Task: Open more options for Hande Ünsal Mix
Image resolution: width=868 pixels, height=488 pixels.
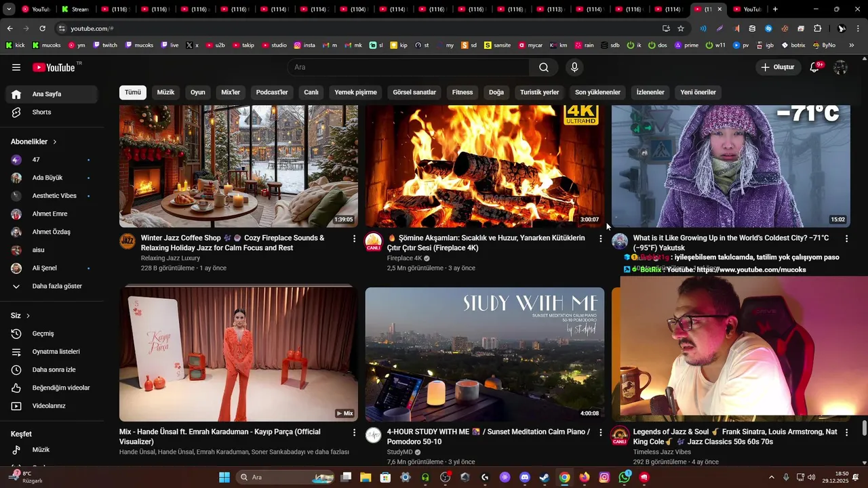Action: tap(354, 432)
